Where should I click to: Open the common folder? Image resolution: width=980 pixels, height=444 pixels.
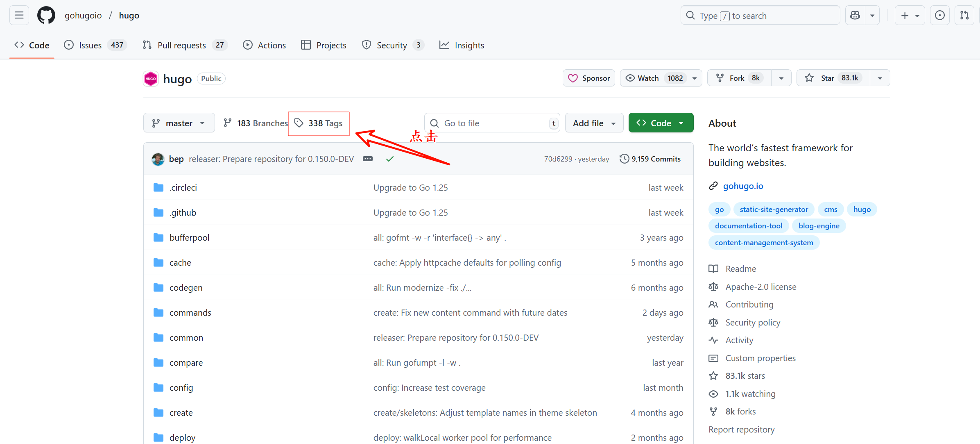tap(186, 338)
